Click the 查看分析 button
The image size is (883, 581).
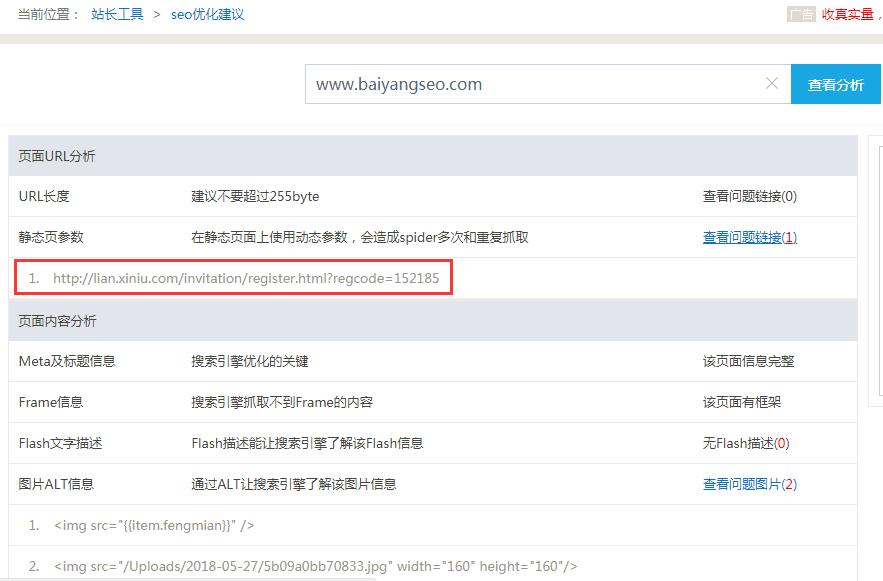click(x=835, y=85)
